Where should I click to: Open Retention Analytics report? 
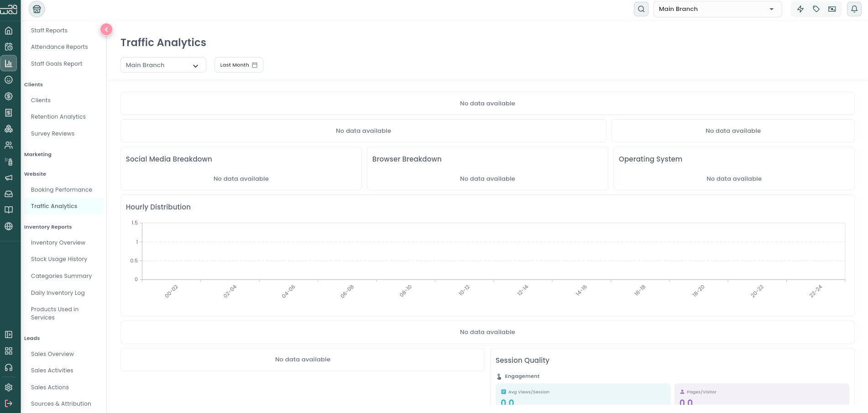[58, 117]
